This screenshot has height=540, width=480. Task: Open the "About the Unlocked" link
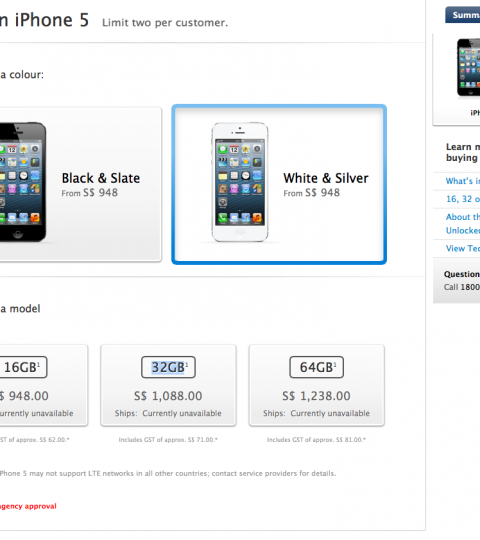462,224
